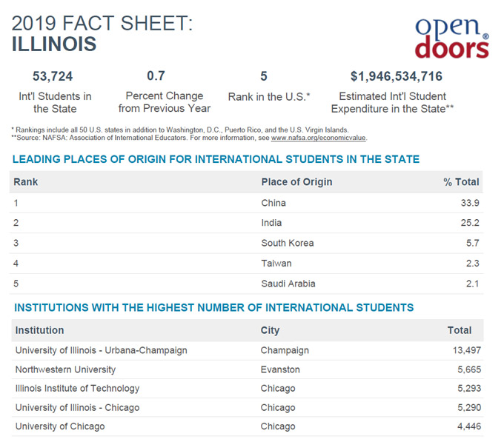The image size is (504, 442).
Task: Click rank number 4 in origin table
Action: pos(16,264)
